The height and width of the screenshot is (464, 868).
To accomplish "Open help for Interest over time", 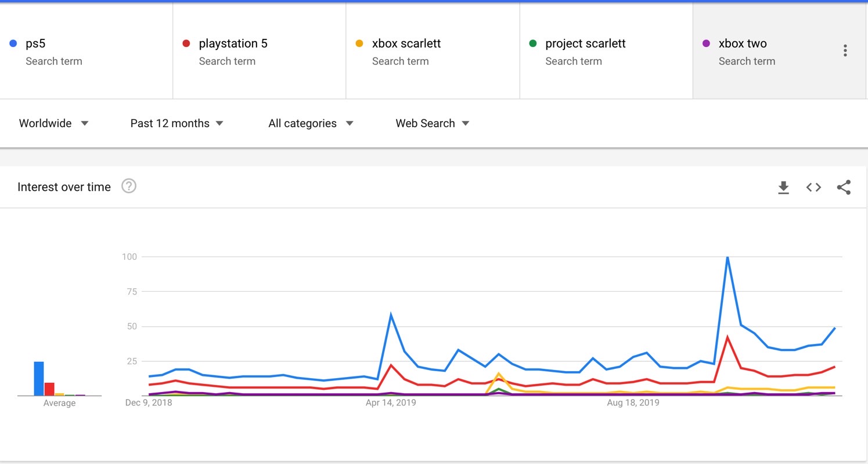I will click(x=129, y=186).
